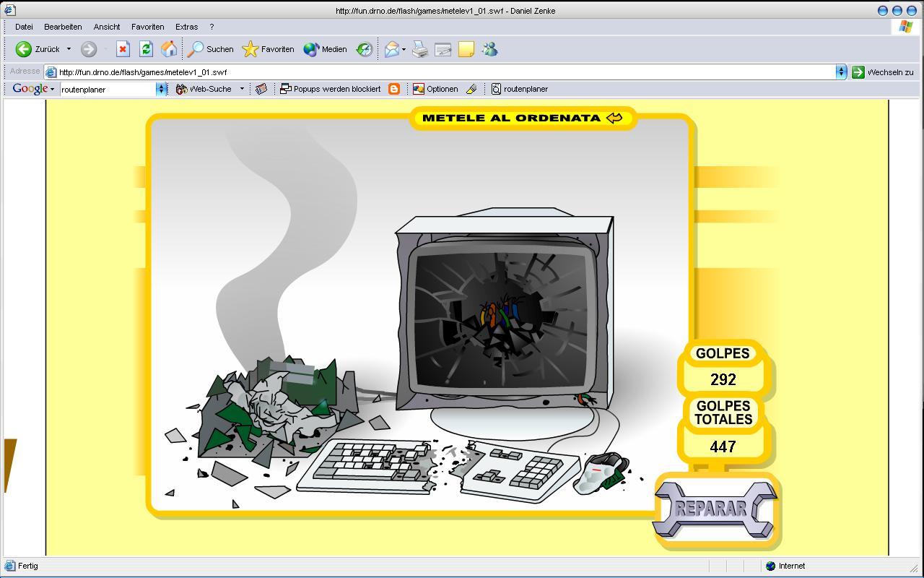Click the orange Blogger icon
The width and height of the screenshot is (924, 578).
394,89
